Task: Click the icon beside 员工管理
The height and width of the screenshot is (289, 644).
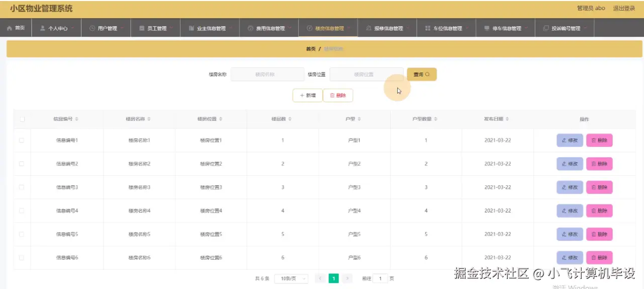Action: 142,28
